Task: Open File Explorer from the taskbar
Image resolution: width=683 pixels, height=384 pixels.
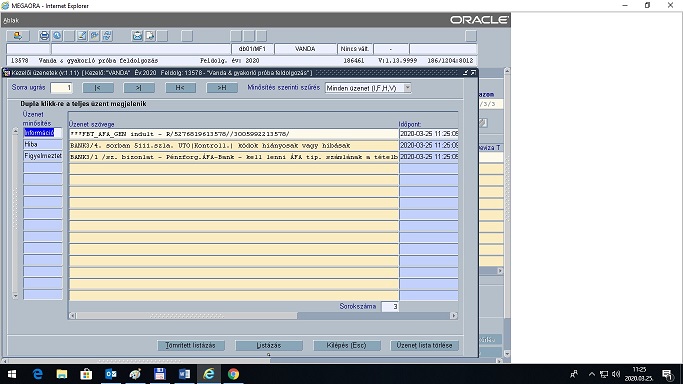Action: click(x=62, y=374)
